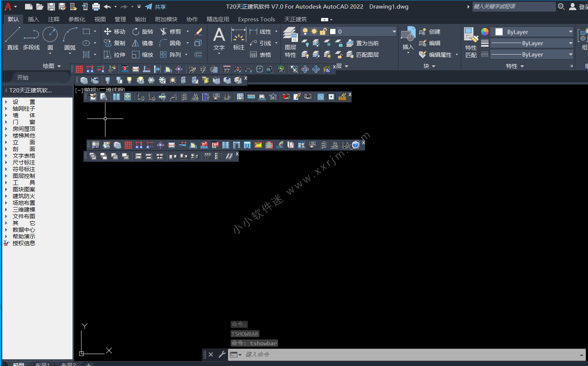588x366 pixels.
Task: Expand the 特性 (Properties) panel
Action: click(x=515, y=66)
